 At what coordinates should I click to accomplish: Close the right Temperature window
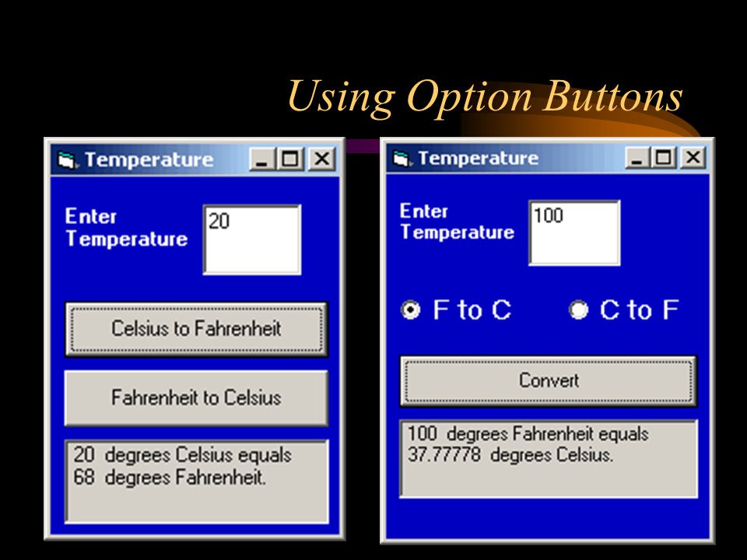coord(693,157)
